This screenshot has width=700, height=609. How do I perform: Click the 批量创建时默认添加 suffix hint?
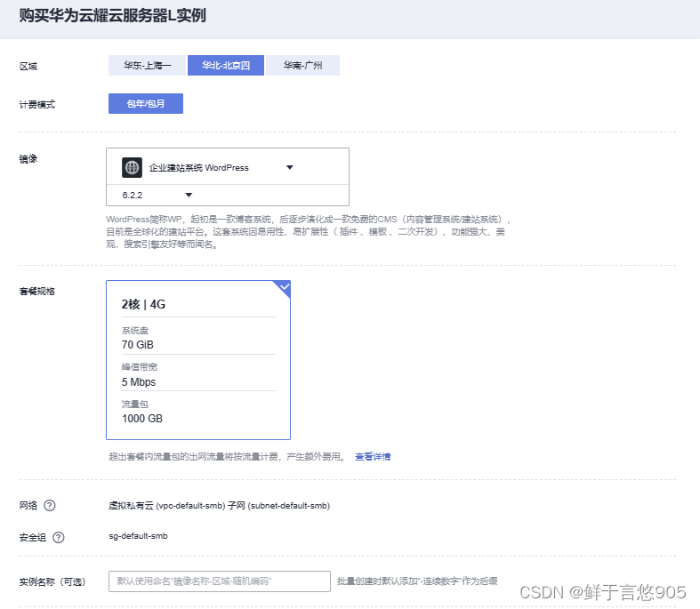click(417, 581)
